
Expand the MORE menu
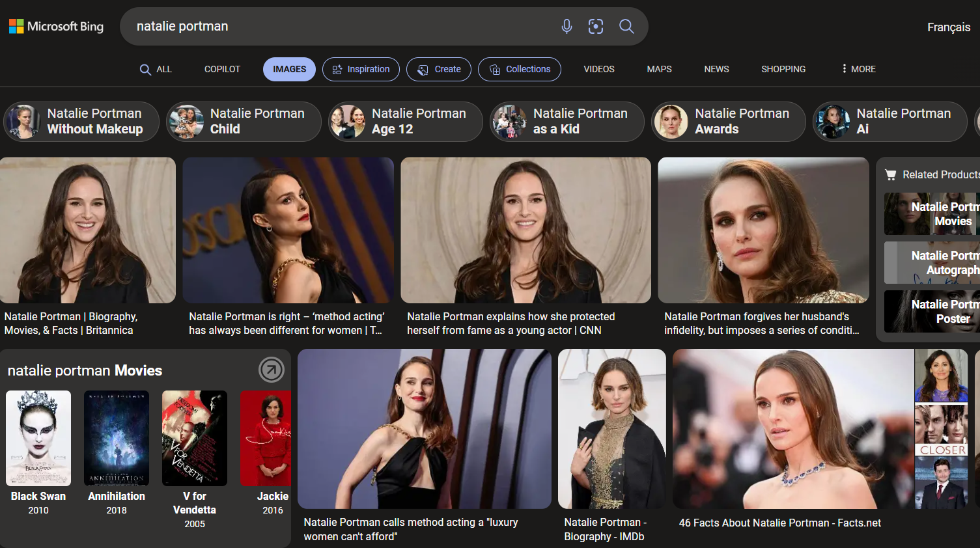pos(858,69)
